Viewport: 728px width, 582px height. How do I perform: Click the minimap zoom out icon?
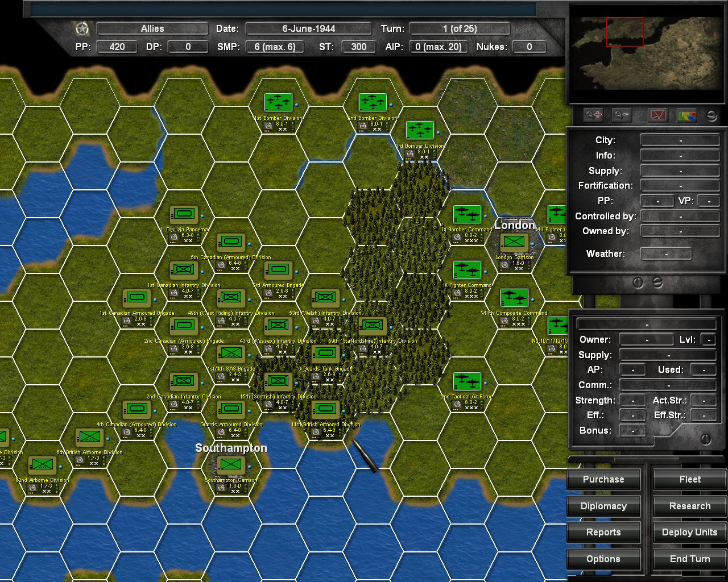click(621, 115)
